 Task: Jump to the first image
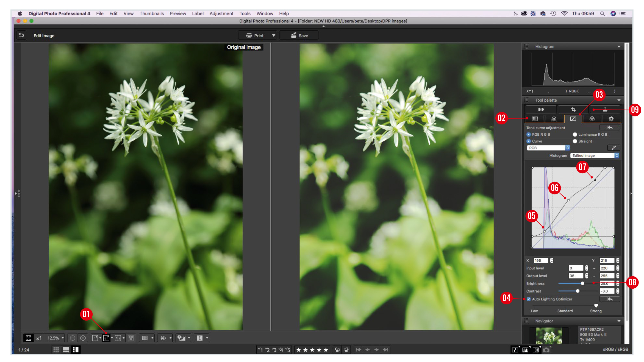[x=359, y=350]
